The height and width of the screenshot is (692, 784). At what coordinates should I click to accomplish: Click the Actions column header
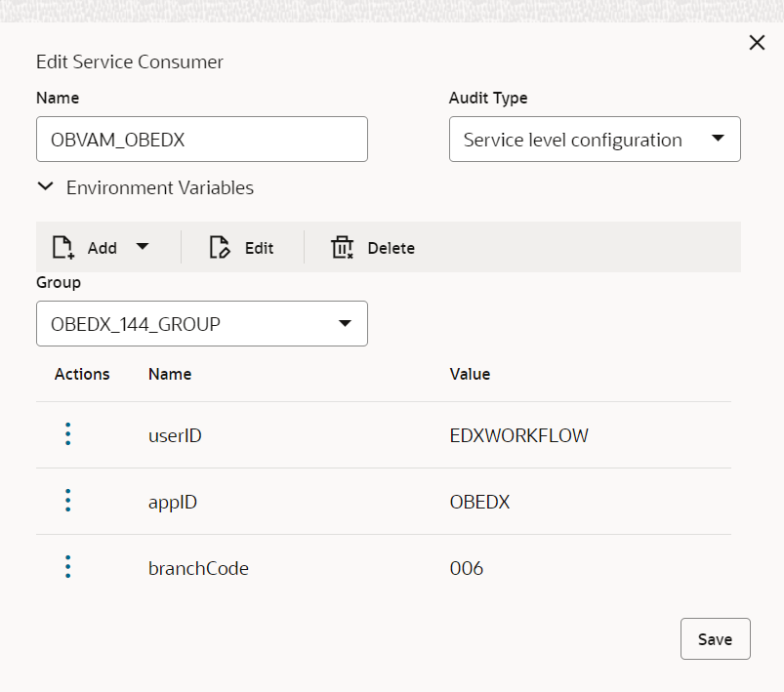coord(82,374)
